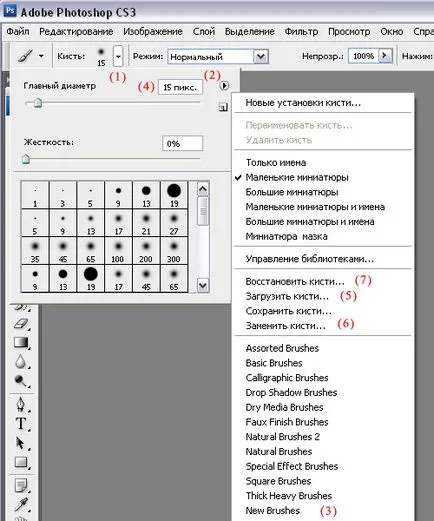The image size is (434, 521).
Task: Select the Blur tool water drop icon
Action: click(21, 362)
